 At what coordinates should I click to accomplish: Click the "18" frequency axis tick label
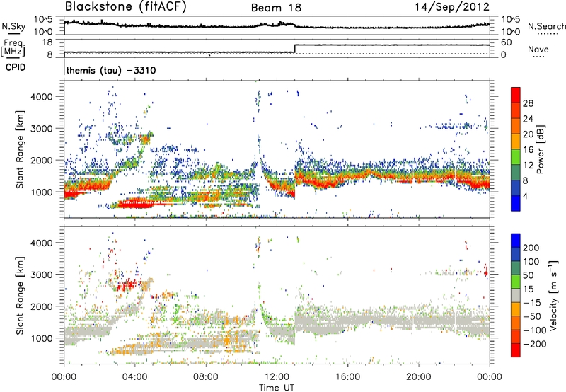coord(47,42)
